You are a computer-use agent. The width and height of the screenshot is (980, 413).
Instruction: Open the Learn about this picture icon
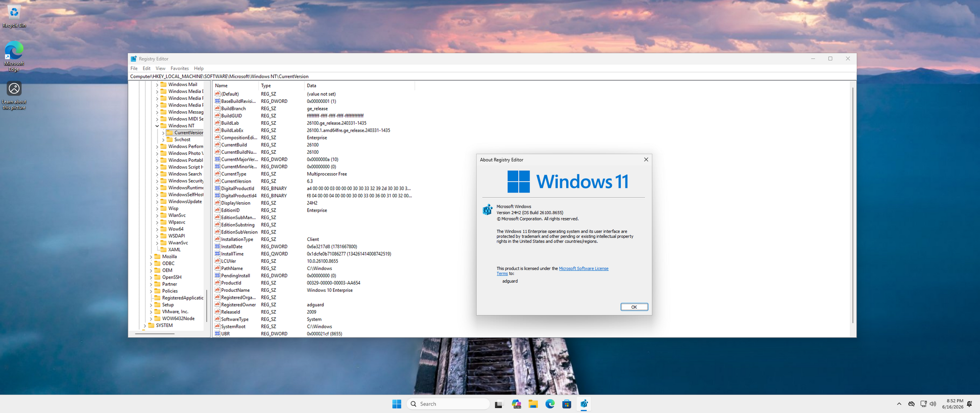(x=14, y=96)
